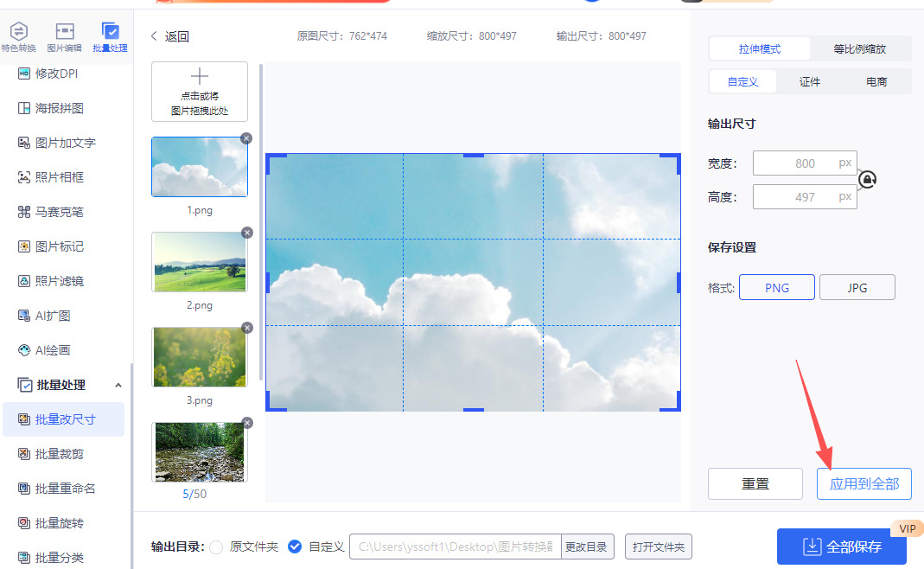Screen dimensions: 924x569
Task: Select AI绘画 tool
Action: coord(44,350)
